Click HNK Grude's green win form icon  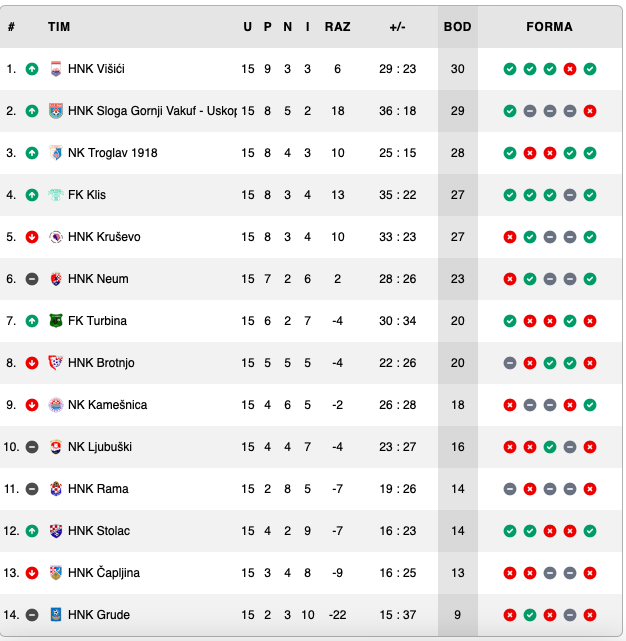[530, 615]
